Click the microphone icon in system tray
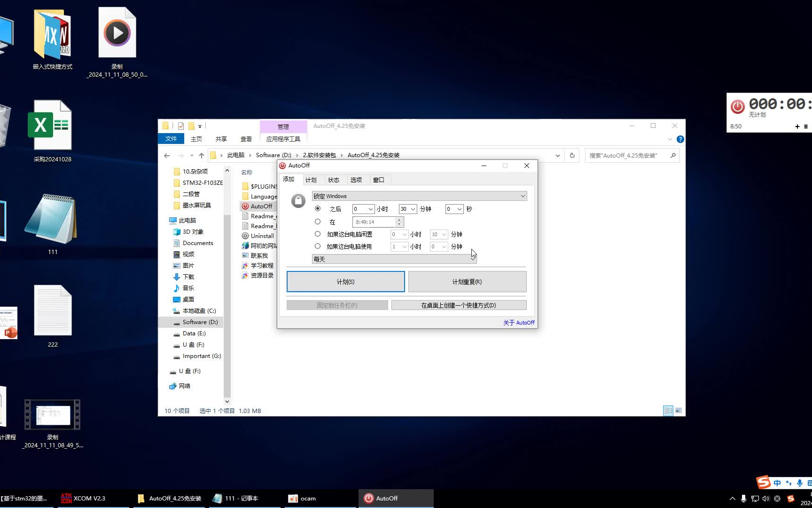 (x=743, y=498)
